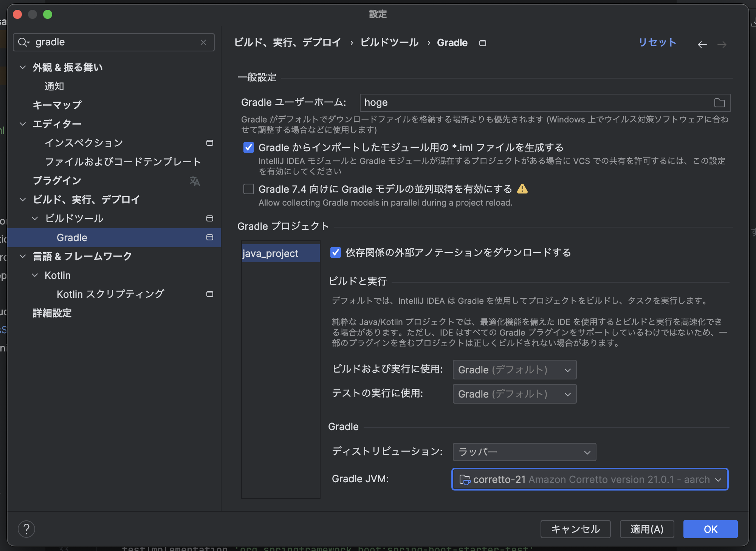
Task: Collapse the Kotlin tree node
Action: coord(35,275)
